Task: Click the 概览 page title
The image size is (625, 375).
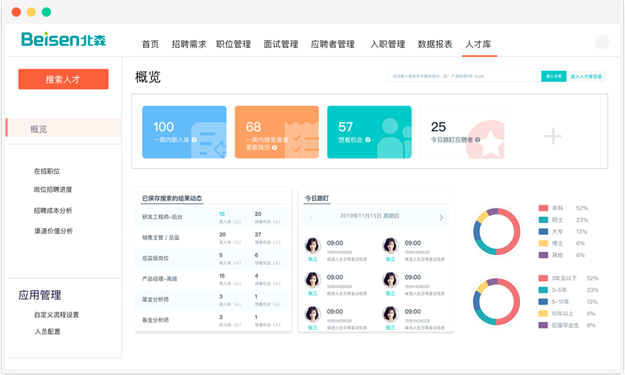Action: 147,77
